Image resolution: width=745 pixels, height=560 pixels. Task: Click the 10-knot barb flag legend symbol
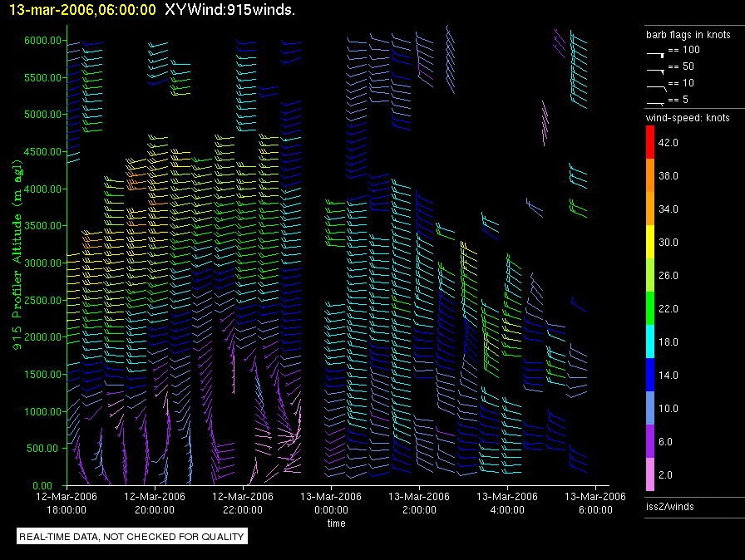[656, 86]
